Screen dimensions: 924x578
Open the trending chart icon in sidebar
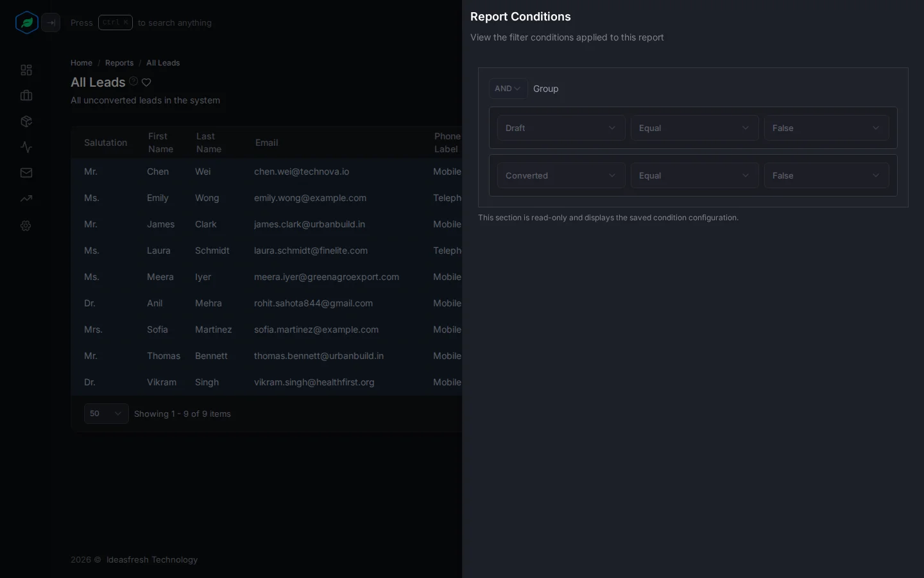pos(26,198)
